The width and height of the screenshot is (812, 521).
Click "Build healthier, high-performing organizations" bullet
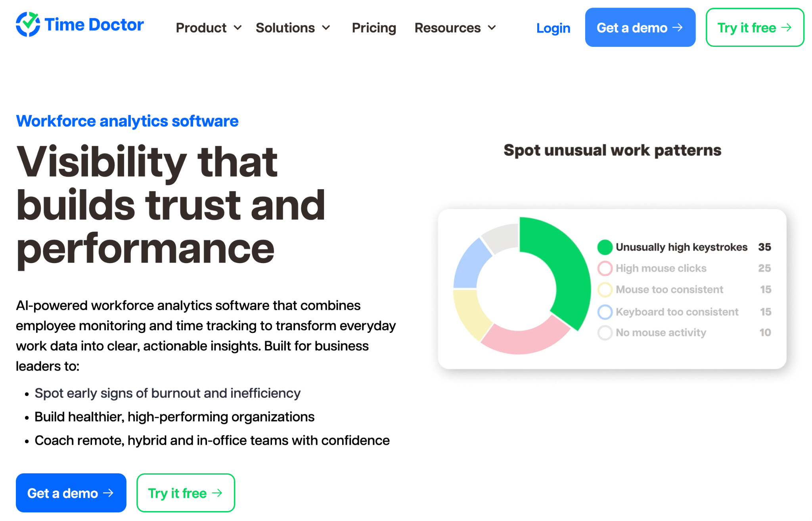coord(174,417)
